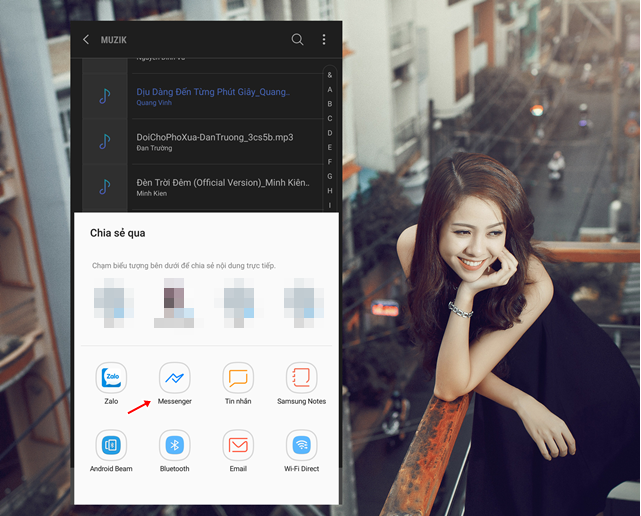Tap the Samsung Notes label text
Viewport: 641px width, 516px height.
[302, 402]
